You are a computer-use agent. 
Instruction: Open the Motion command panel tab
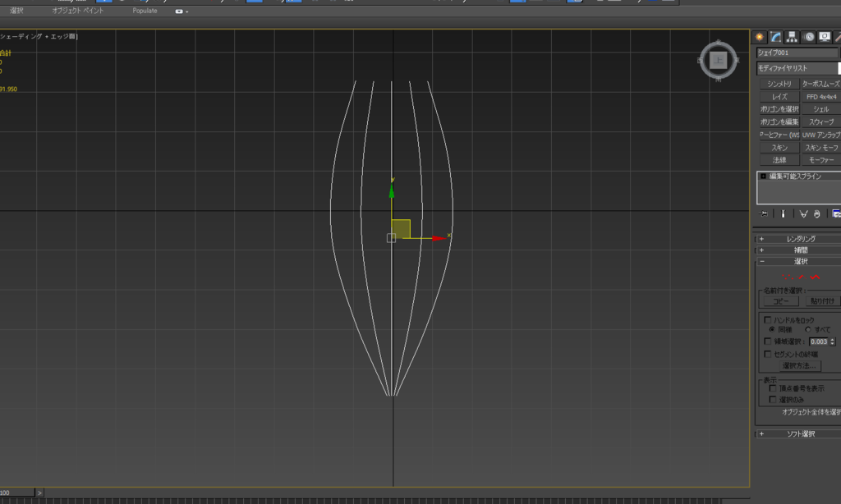(x=809, y=37)
